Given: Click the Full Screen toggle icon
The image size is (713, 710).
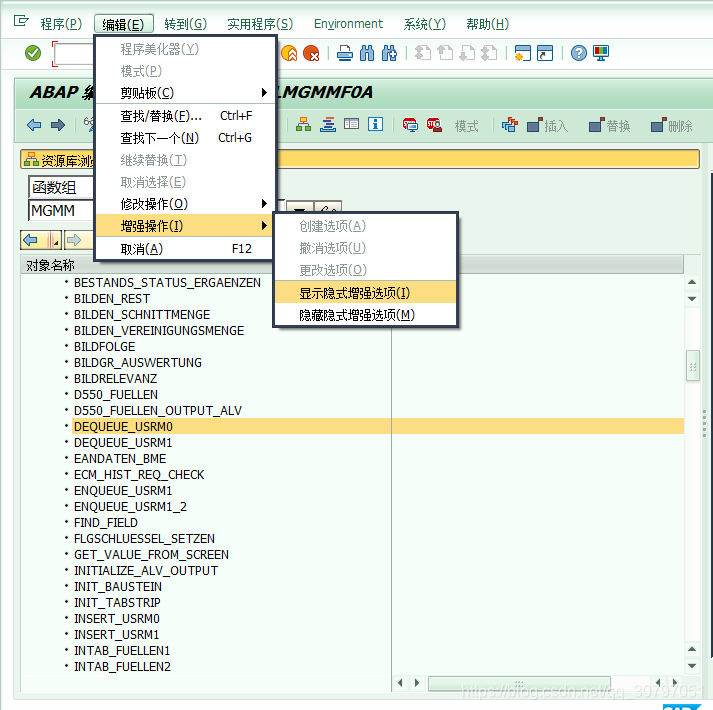Looking at the screenshot, I should pos(351,124).
